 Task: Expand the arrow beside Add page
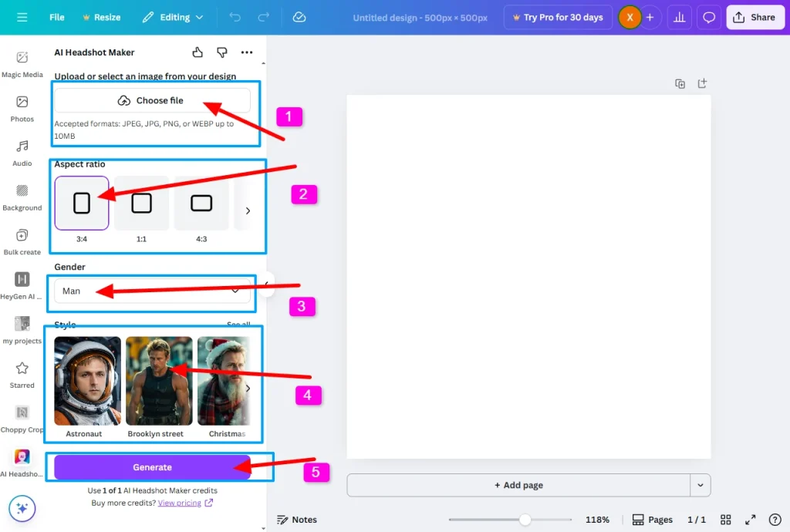click(x=701, y=485)
